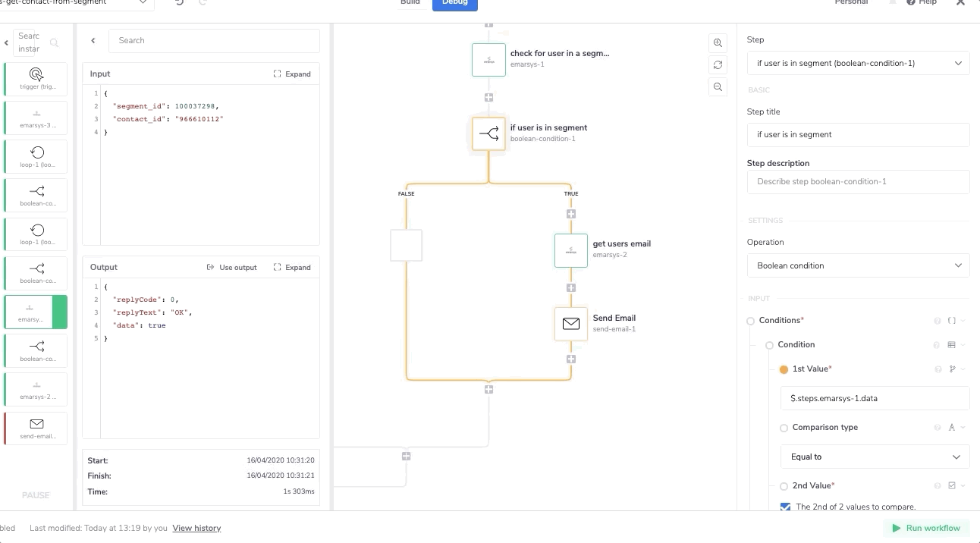Image resolution: width=980 pixels, height=543 pixels.
Task: Click the Run workflow button
Action: [925, 528]
